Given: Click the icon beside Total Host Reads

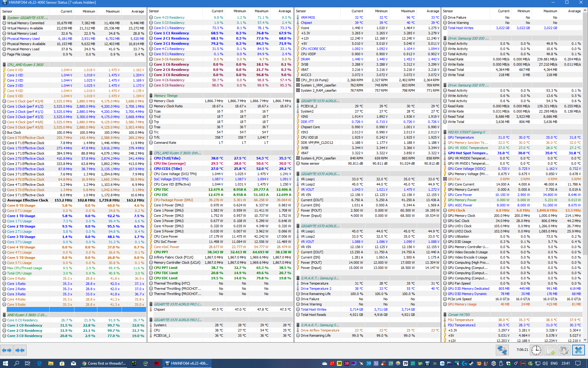Looking at the screenshot, I should 298,315.
